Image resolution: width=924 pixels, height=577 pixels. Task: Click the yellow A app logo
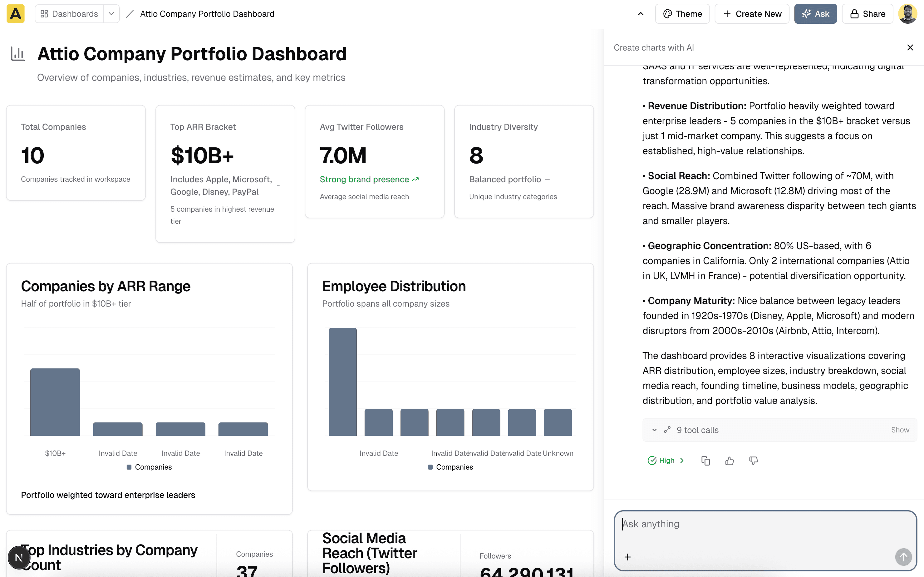16,14
